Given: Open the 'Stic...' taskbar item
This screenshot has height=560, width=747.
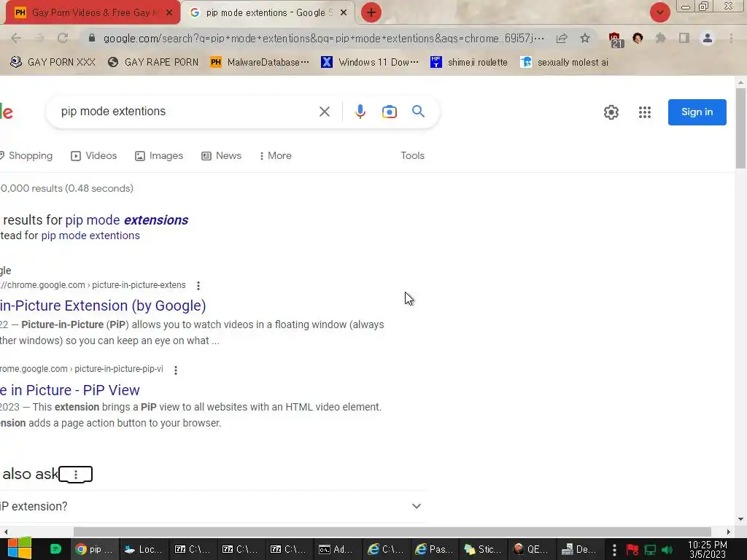Looking at the screenshot, I should pyautogui.click(x=483, y=550).
